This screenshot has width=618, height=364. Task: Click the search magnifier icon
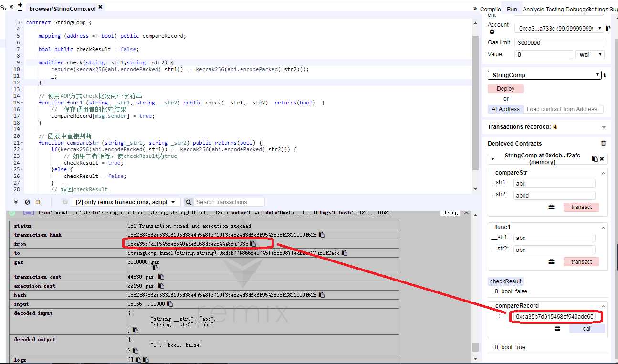pos(189,202)
